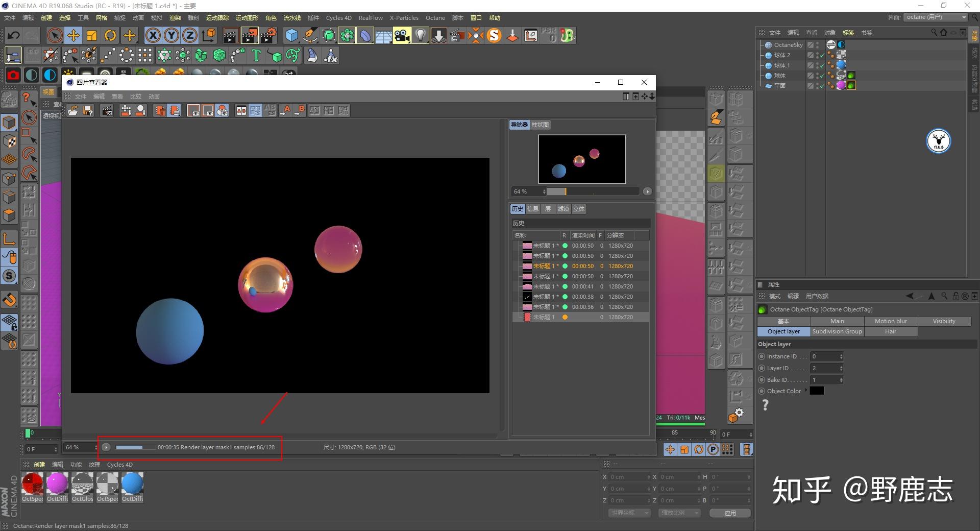Add a Cube primitive object
This screenshot has width=980, height=531.
tap(291, 35)
